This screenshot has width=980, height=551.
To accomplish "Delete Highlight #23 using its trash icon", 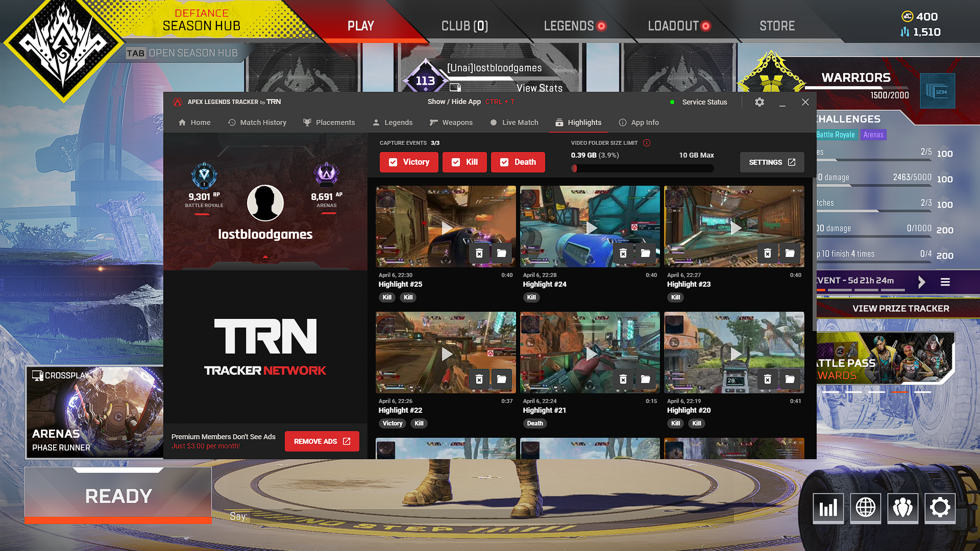I will pos(768,253).
